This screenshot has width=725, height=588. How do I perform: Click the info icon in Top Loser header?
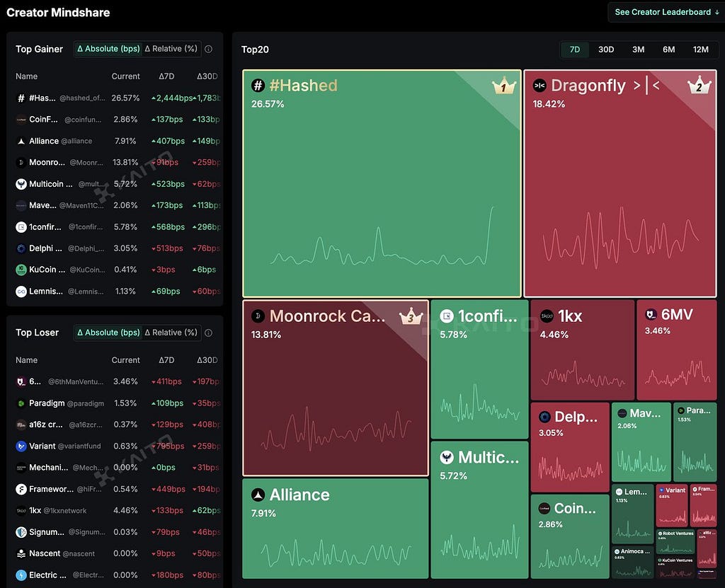pos(209,333)
